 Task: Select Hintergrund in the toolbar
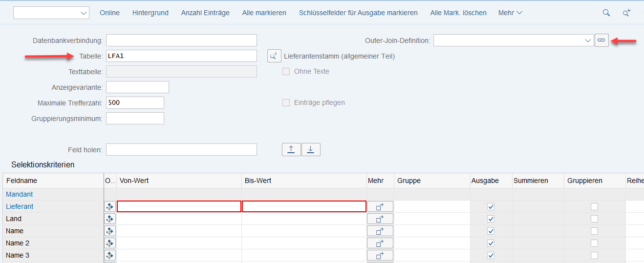pos(150,13)
